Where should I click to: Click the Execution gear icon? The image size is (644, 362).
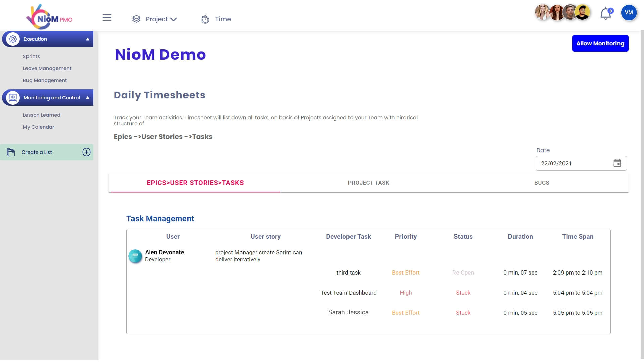13,39
